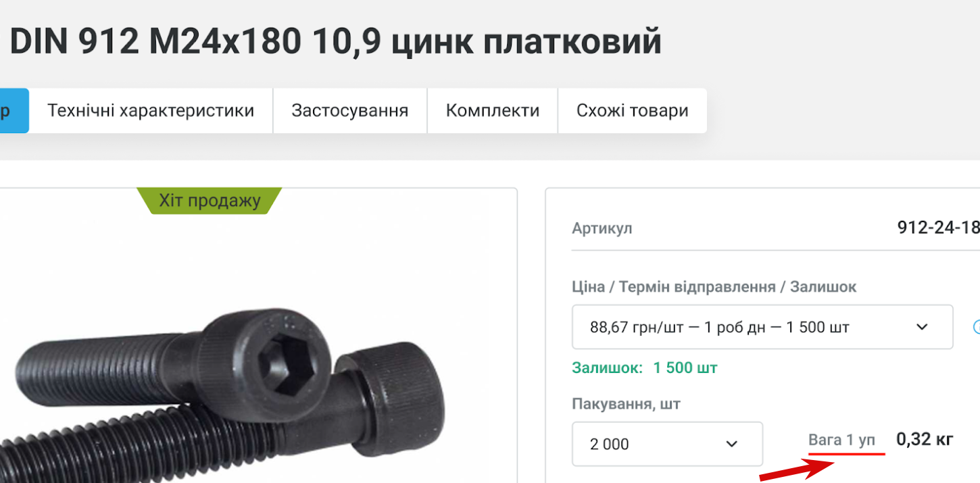Click the green 'Залишок: 1 500 шт' text
The image size is (980, 483).
click(644, 368)
